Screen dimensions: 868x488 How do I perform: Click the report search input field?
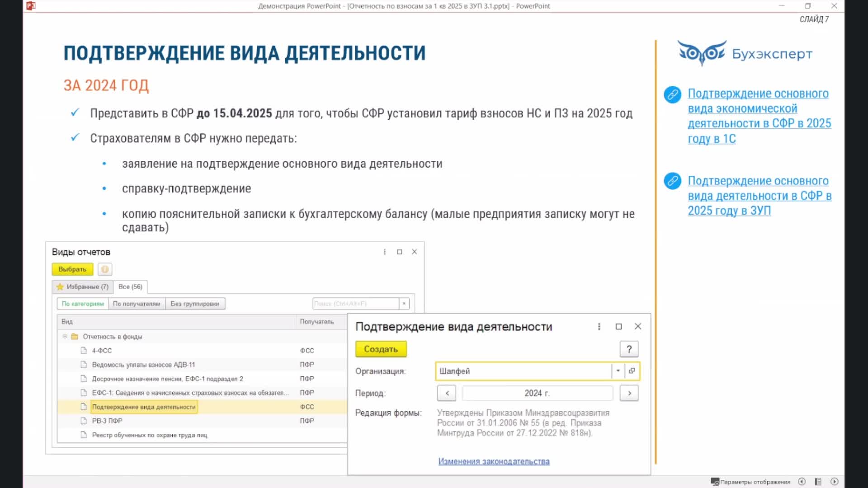pyautogui.click(x=355, y=304)
